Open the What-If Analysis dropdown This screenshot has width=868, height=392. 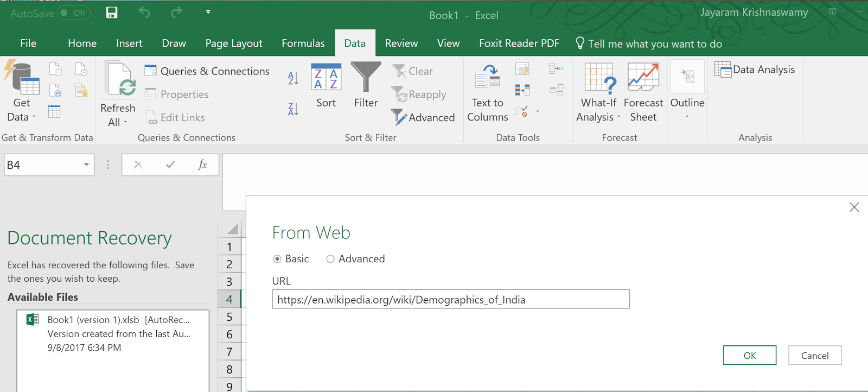click(x=598, y=92)
